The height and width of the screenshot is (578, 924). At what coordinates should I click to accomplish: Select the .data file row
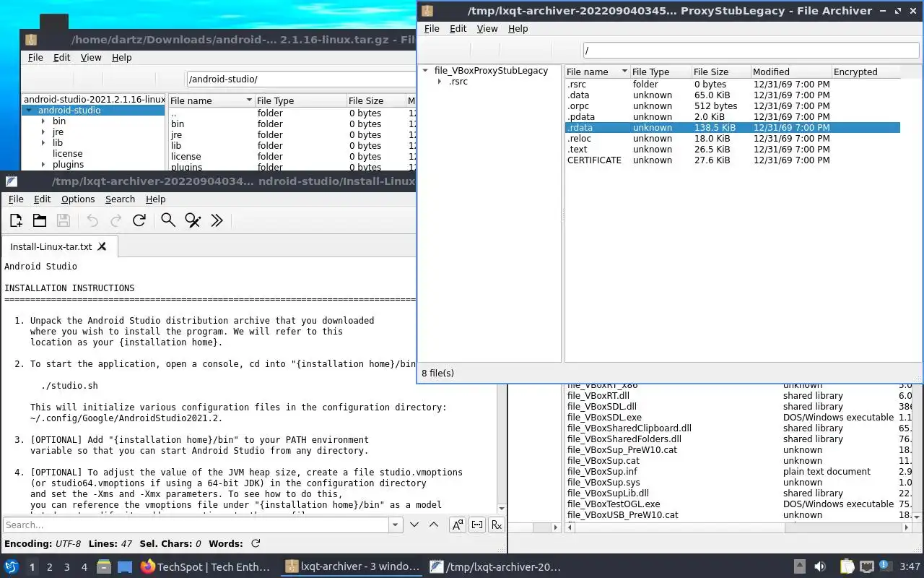[x=733, y=95]
